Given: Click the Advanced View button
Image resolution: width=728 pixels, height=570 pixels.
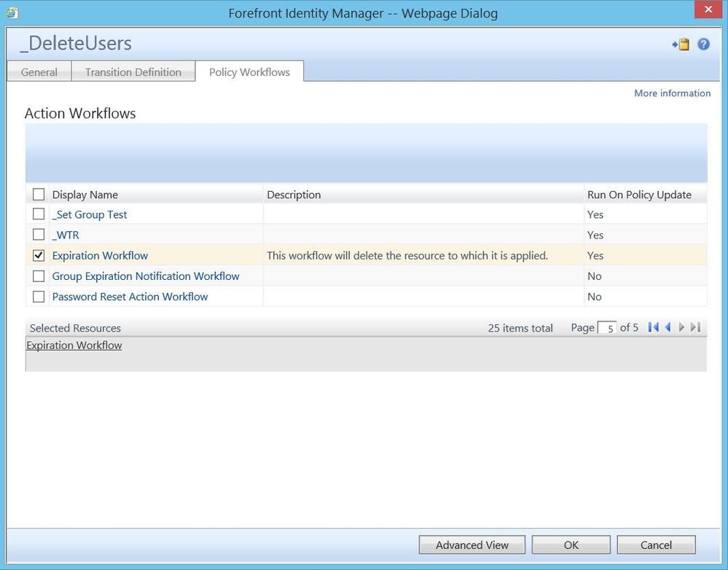Looking at the screenshot, I should coord(472,545).
